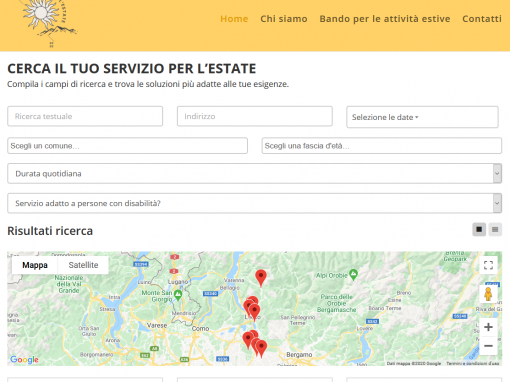Viewport: 510px width, 382px height.
Task: Switch results to grid view
Action: [x=479, y=229]
